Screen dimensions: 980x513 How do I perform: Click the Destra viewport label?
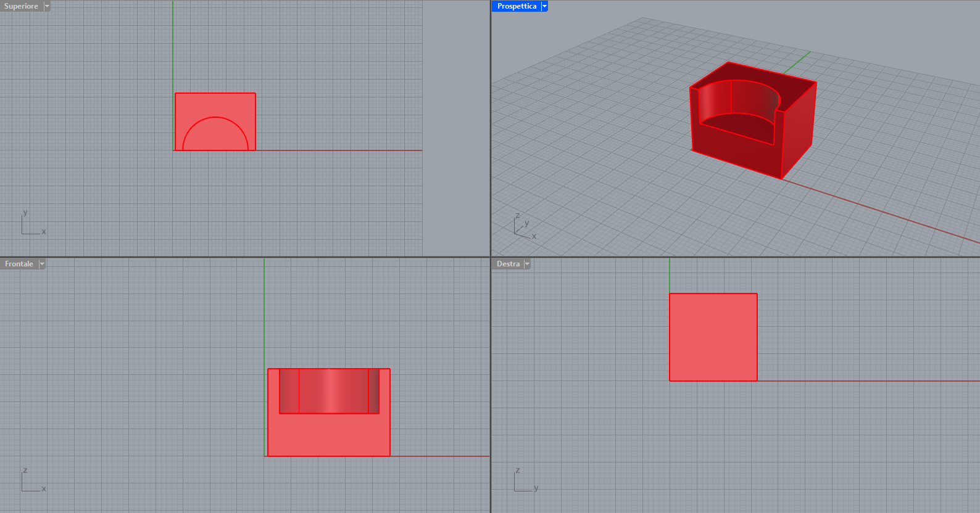pyautogui.click(x=508, y=264)
